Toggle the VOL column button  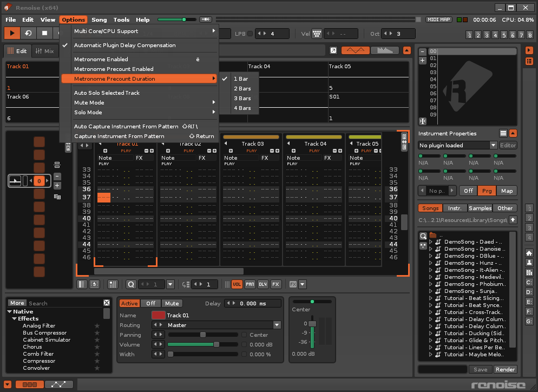click(x=237, y=284)
